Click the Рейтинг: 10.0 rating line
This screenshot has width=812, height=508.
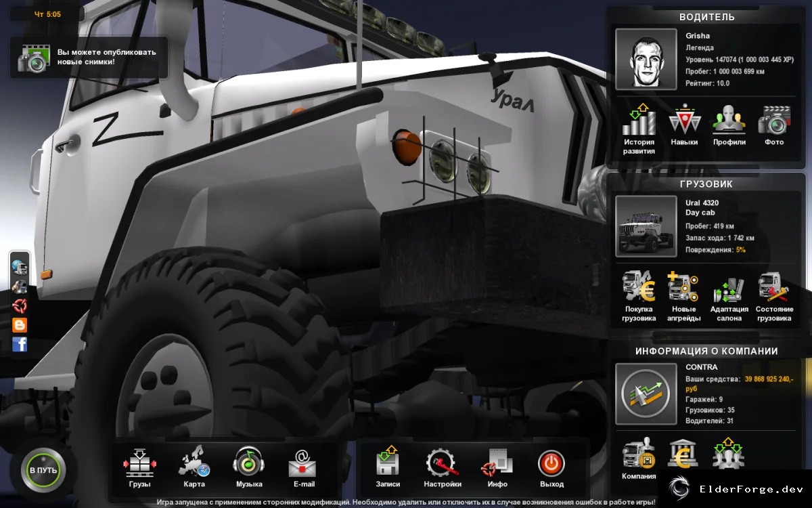pos(708,83)
